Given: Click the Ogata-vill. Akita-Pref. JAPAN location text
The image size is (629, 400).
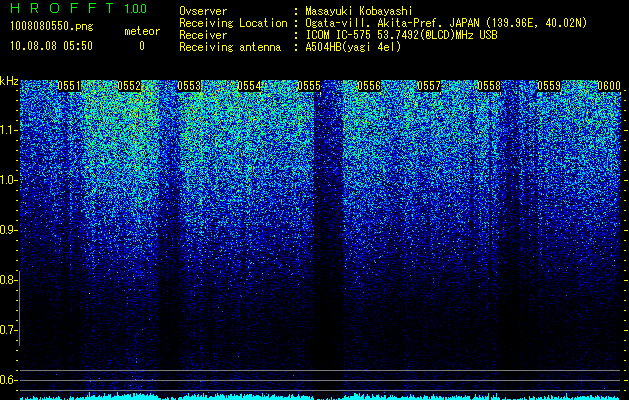Looking at the screenshot, I should (x=446, y=23).
